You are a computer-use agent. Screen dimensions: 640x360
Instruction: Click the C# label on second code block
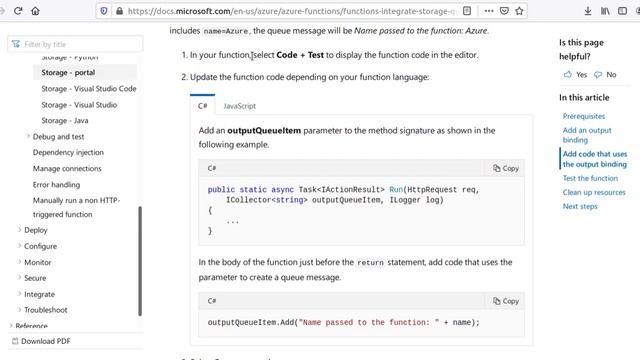click(x=211, y=301)
